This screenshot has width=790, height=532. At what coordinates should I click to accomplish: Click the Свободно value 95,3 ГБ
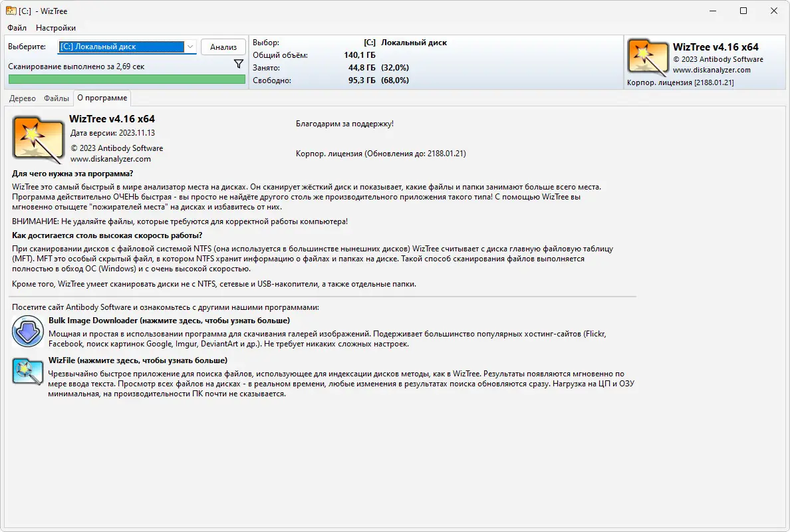362,80
